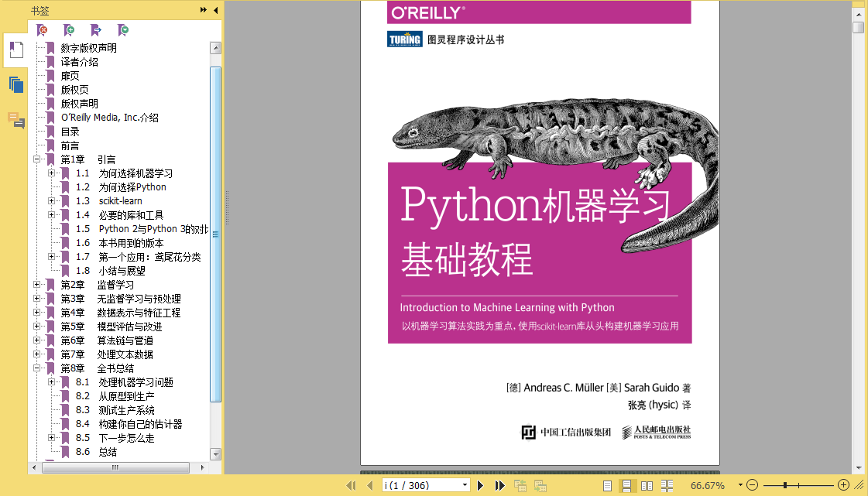Open the Bookmarks panel tab in sidebar
The image size is (868, 496).
pyautogui.click(x=16, y=50)
